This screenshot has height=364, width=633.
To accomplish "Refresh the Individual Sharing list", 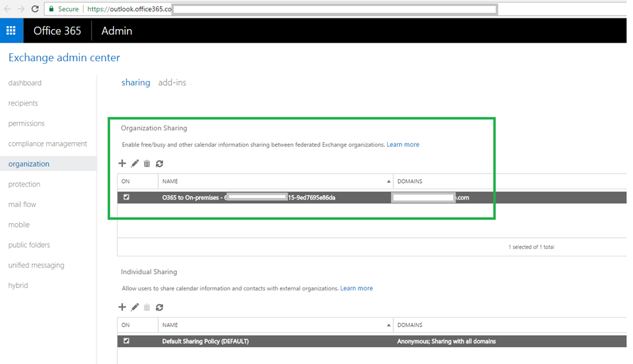I will point(159,307).
